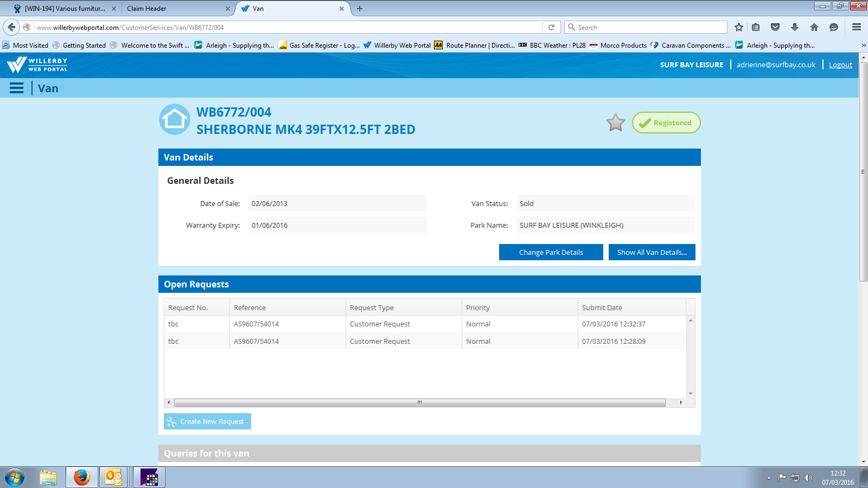Screen dimensions: 868x488
Task: Reload the page with the refresh icon
Action: click(x=551, y=27)
